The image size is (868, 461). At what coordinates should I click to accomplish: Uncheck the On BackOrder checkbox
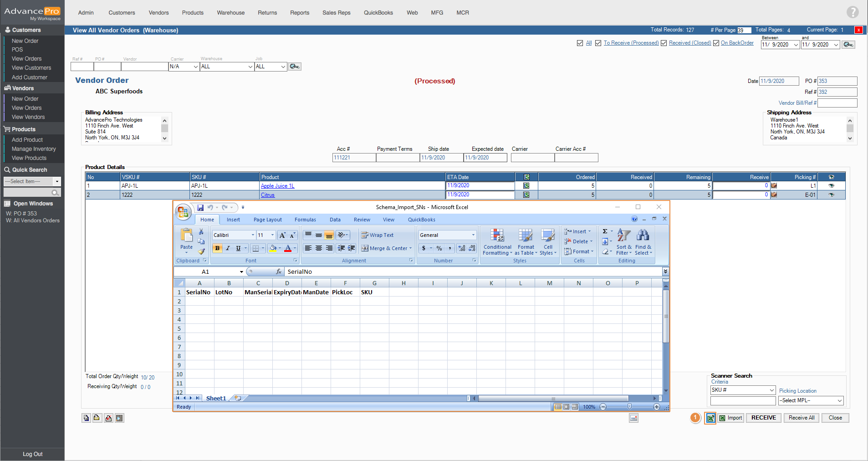click(716, 43)
